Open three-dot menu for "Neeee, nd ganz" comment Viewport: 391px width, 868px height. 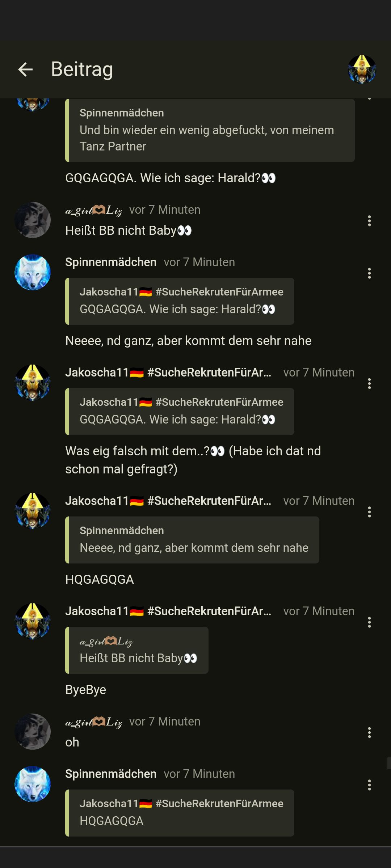point(369,273)
